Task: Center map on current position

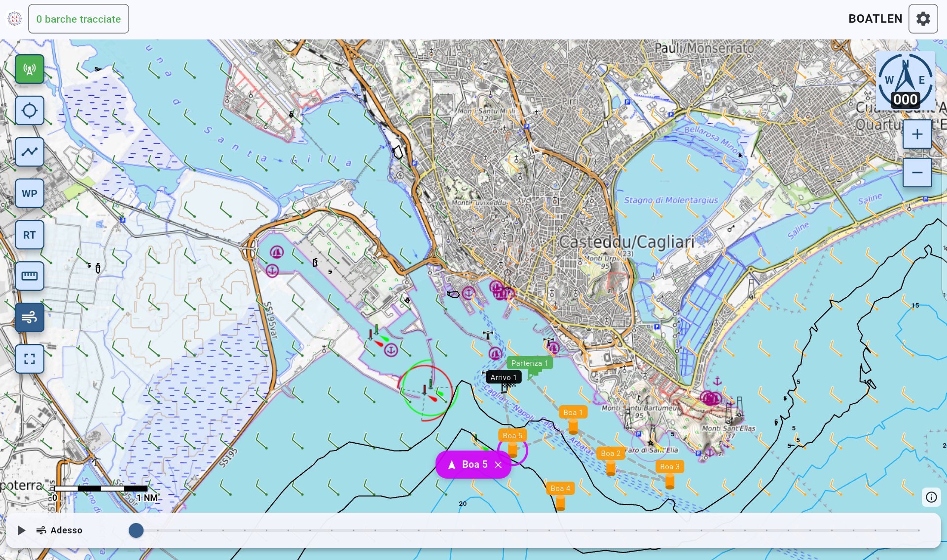Action: click(30, 110)
